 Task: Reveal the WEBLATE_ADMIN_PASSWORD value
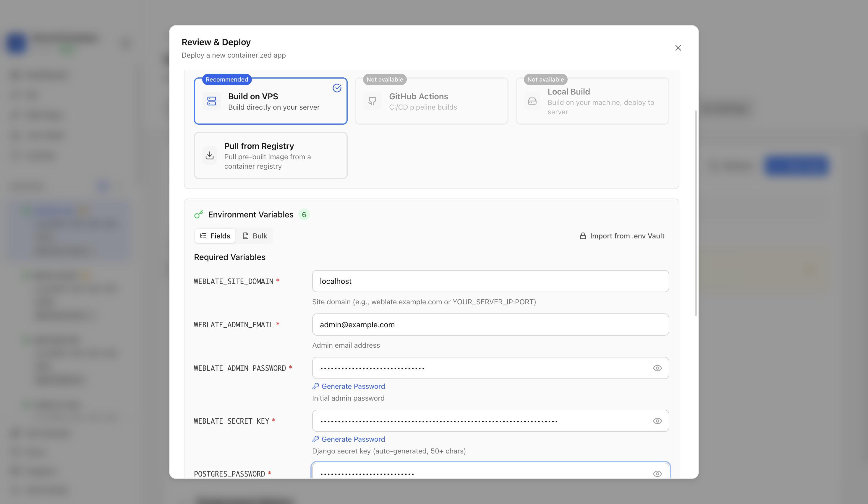point(657,368)
